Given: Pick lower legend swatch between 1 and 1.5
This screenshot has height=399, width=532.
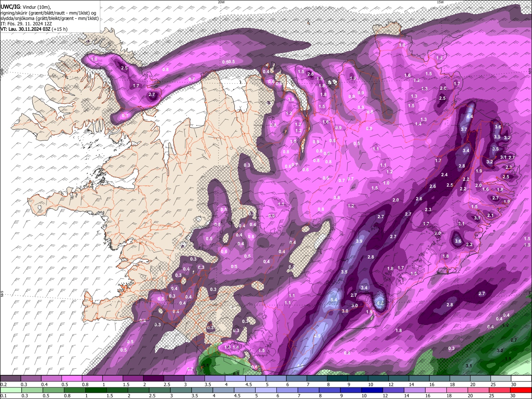Looking at the screenshot, I should click(x=96, y=390).
